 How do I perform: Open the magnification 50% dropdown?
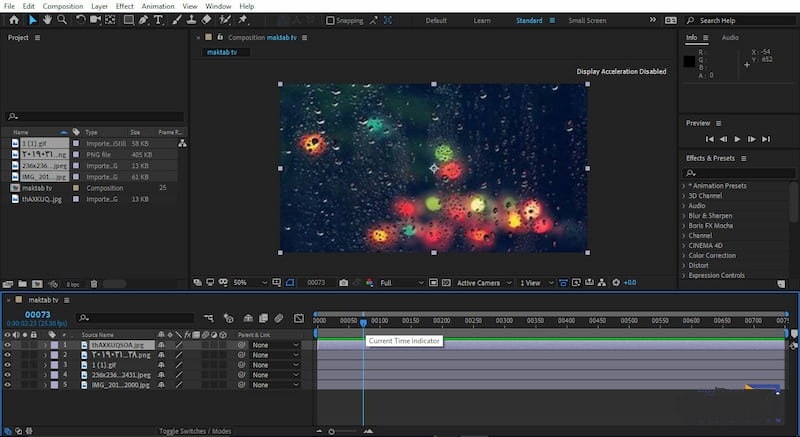coord(244,283)
